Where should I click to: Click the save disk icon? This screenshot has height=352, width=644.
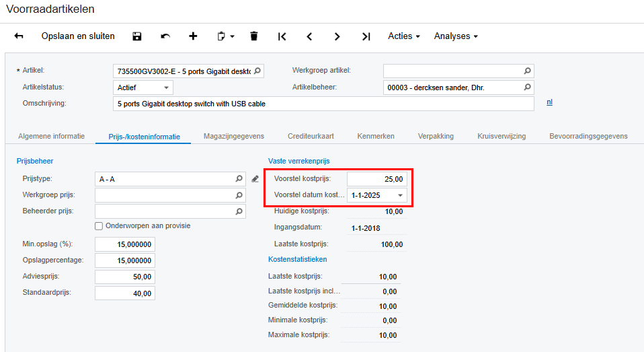pos(136,36)
